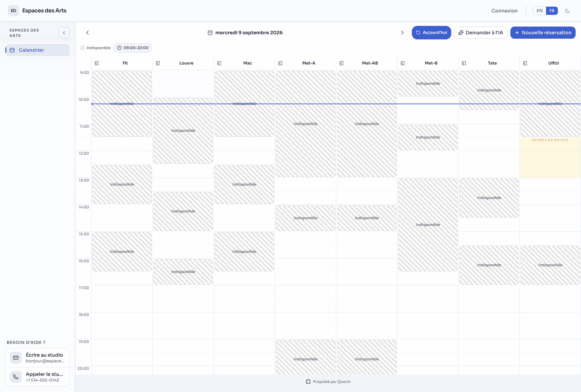Select the Louvre column header
The image size is (581, 392).
[183, 63]
